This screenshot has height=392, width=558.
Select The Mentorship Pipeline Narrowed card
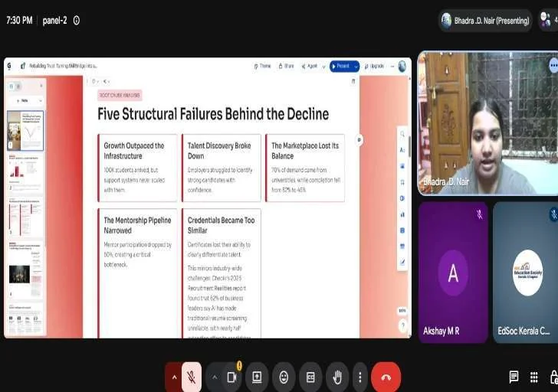(137, 273)
